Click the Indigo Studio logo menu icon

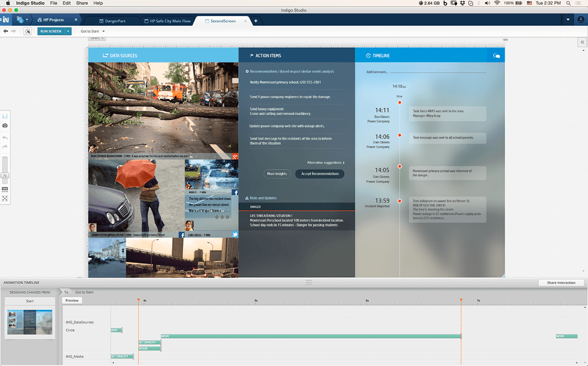(x=6, y=20)
